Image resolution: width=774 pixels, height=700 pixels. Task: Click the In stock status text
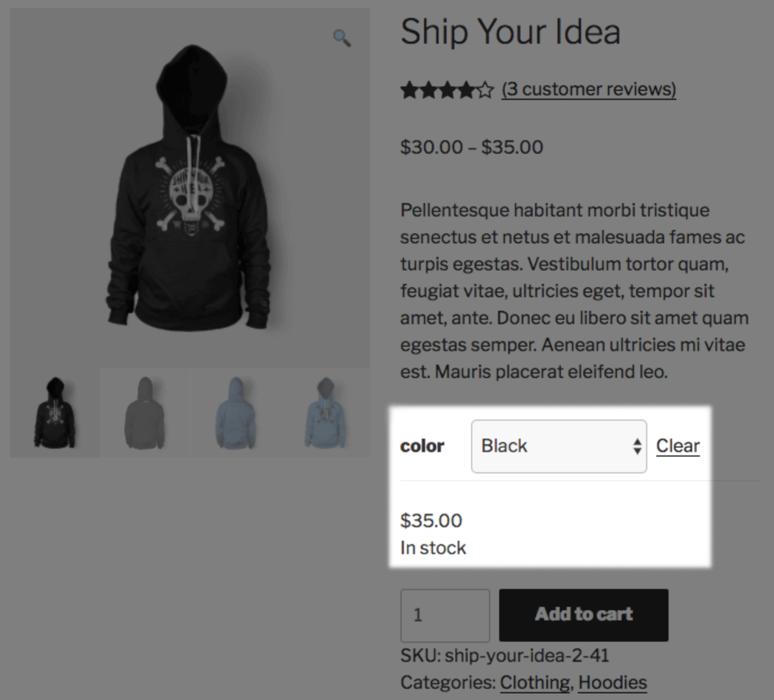(432, 547)
